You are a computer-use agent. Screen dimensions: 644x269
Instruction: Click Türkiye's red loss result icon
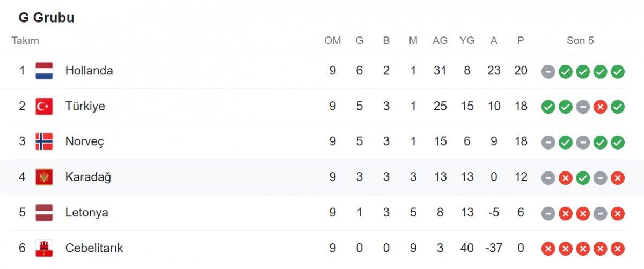[600, 107]
